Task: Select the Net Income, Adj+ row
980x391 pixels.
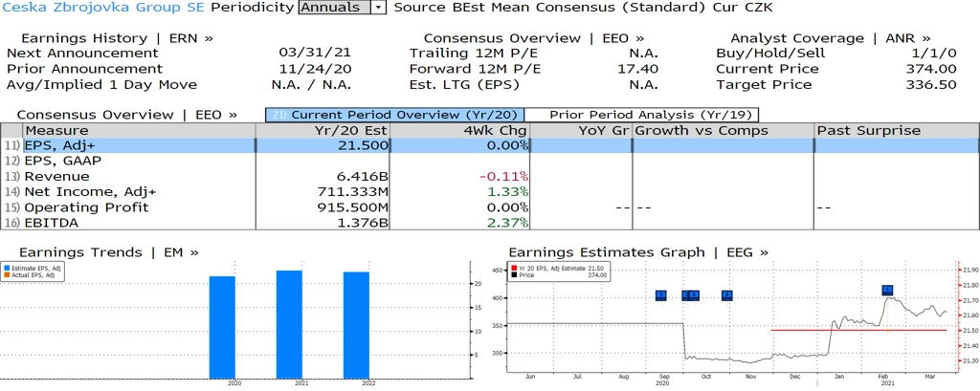Action: coord(490,192)
